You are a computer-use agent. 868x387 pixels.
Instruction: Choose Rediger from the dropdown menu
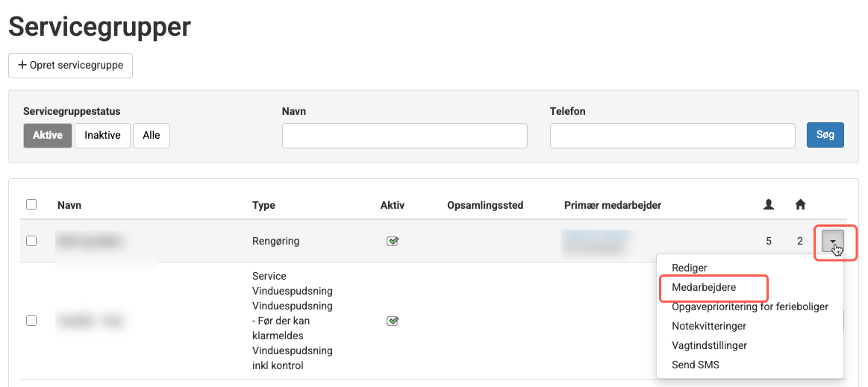(x=689, y=268)
